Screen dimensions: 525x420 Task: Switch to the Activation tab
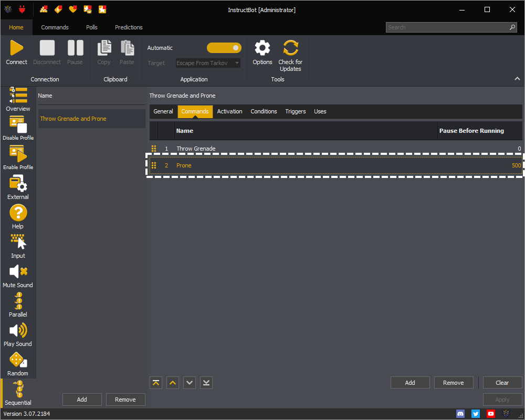230,111
